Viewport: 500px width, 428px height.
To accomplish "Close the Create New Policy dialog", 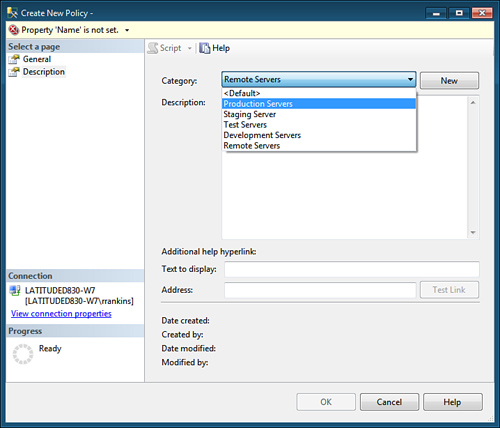I will (x=482, y=13).
